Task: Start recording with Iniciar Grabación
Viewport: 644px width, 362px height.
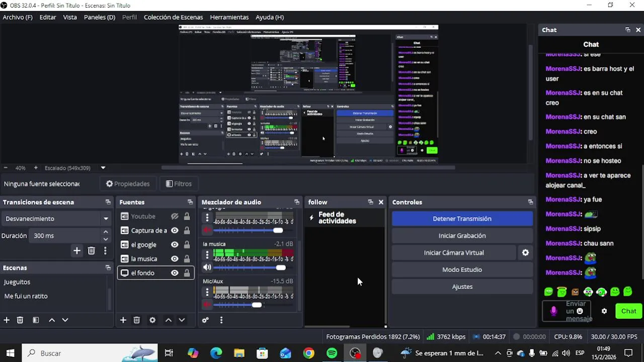Action: click(462, 236)
